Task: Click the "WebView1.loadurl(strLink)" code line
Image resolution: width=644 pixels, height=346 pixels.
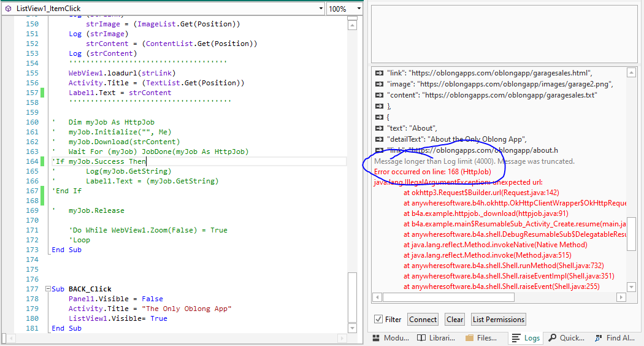Action: [122, 73]
